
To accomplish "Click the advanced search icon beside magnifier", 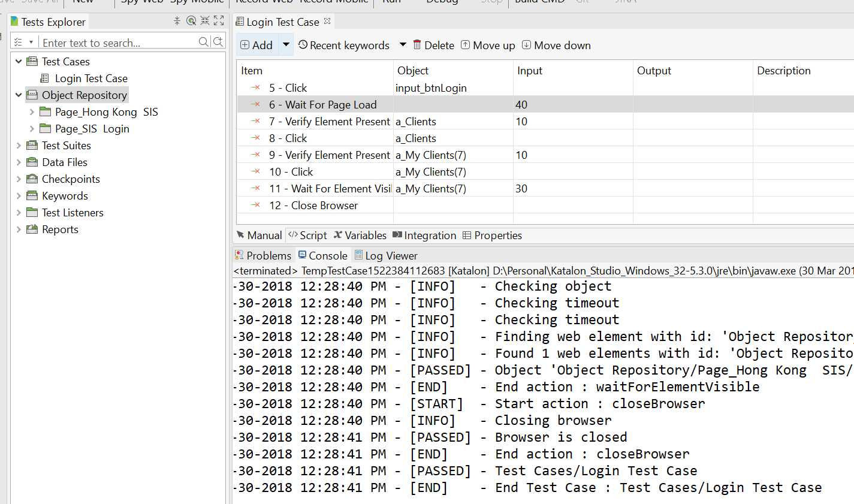I will coord(218,42).
